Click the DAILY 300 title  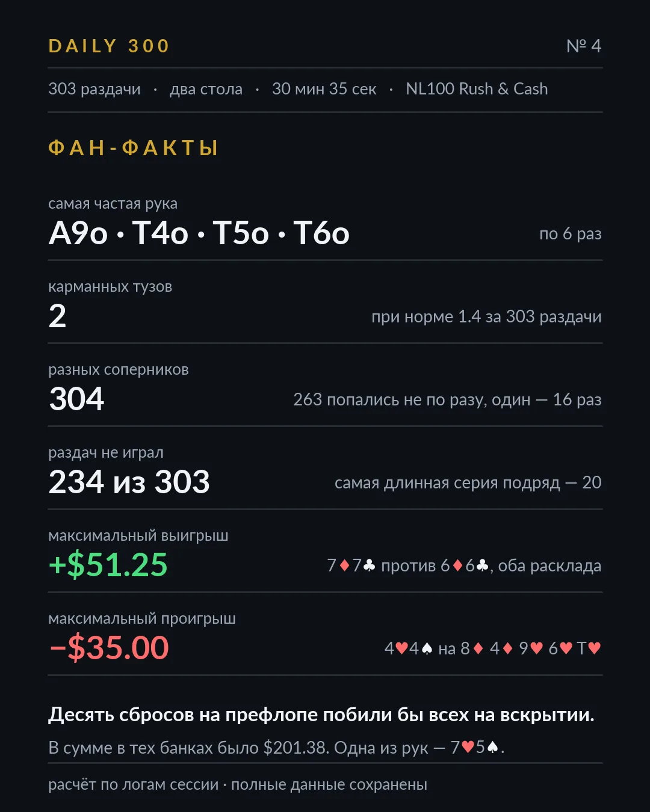(x=109, y=46)
